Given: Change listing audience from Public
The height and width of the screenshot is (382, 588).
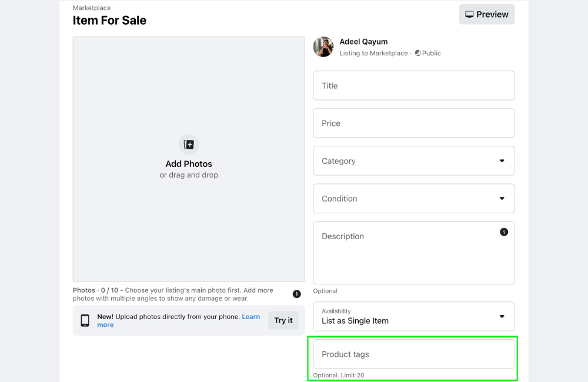Looking at the screenshot, I should 427,53.
